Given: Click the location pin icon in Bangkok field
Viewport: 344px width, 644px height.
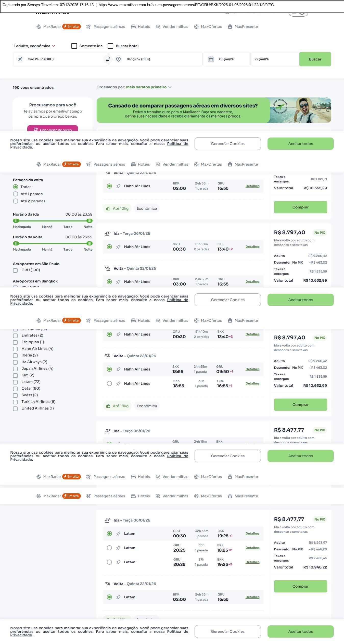Looking at the screenshot, I should tap(118, 59).
